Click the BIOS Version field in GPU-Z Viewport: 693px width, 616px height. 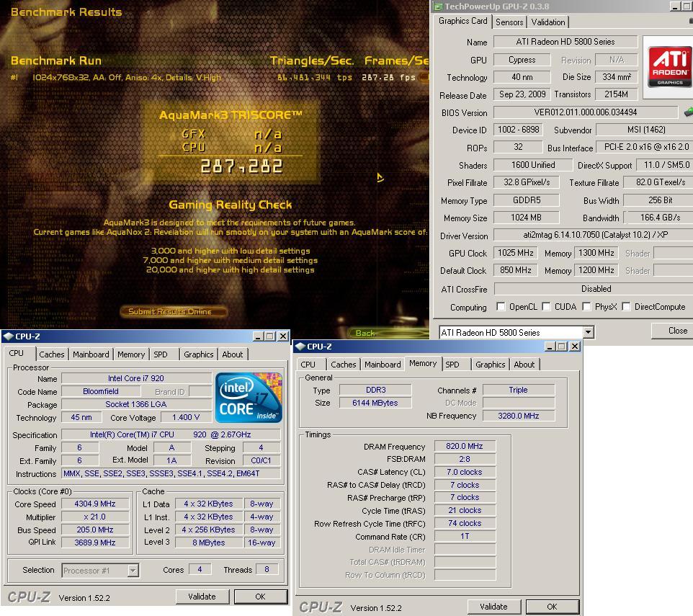pyautogui.click(x=585, y=112)
